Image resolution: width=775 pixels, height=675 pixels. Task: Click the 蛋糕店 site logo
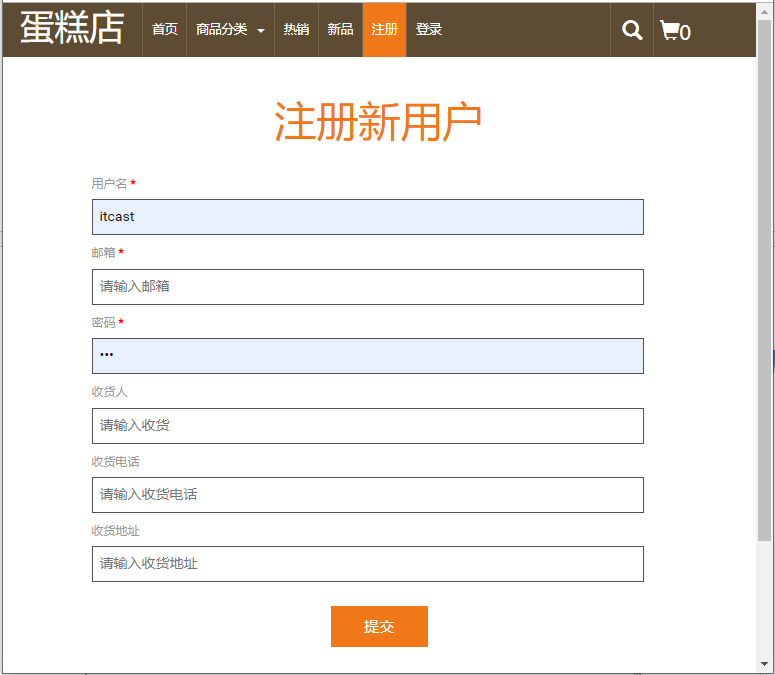coord(72,29)
